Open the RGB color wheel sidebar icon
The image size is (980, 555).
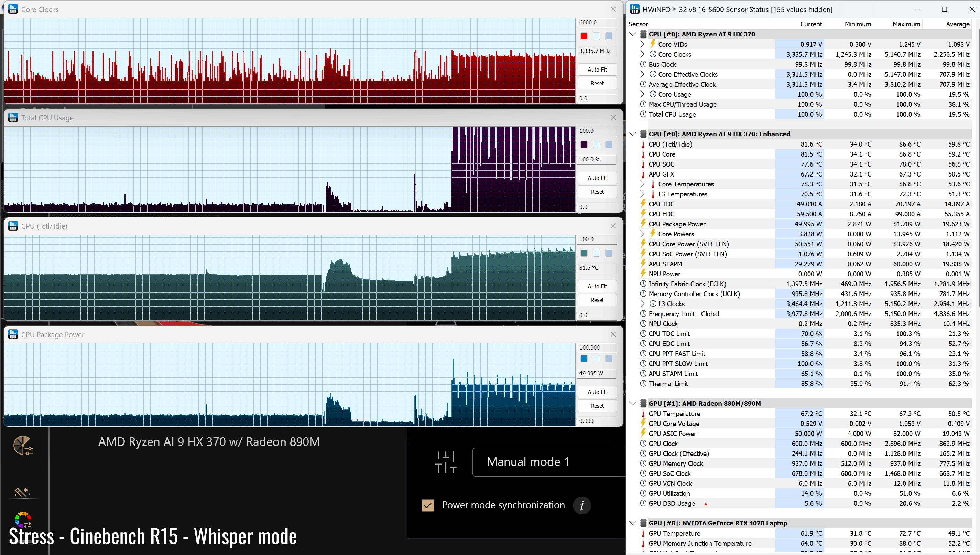pos(23,519)
